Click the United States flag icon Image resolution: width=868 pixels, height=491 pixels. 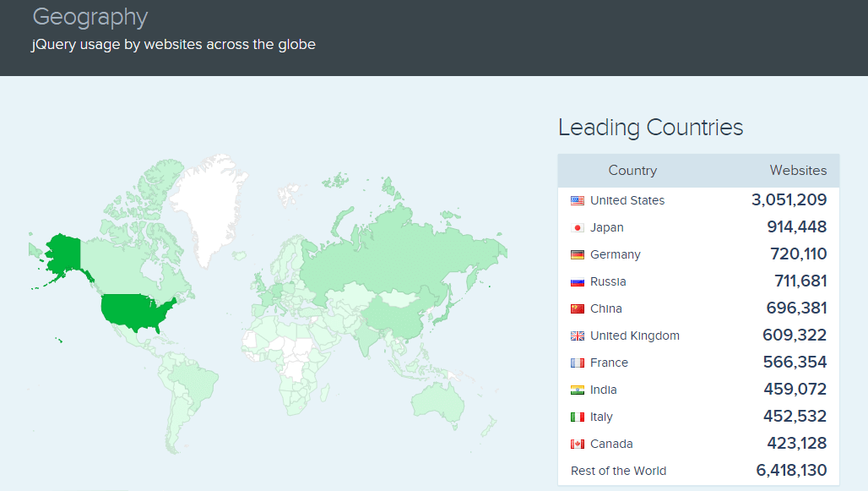(578, 200)
